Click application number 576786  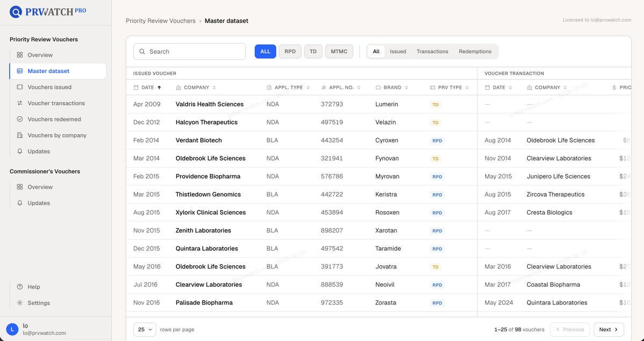click(x=332, y=176)
